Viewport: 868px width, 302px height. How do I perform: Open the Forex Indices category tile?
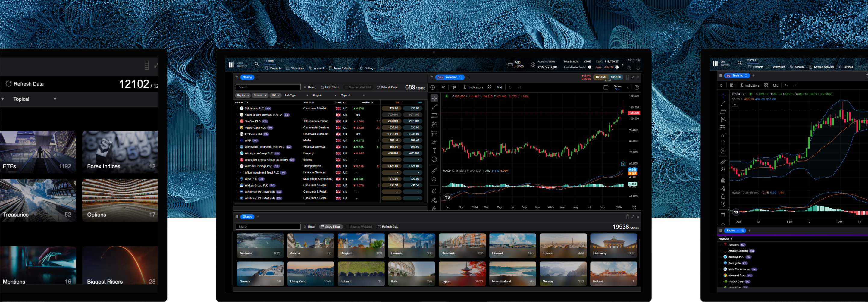120,152
